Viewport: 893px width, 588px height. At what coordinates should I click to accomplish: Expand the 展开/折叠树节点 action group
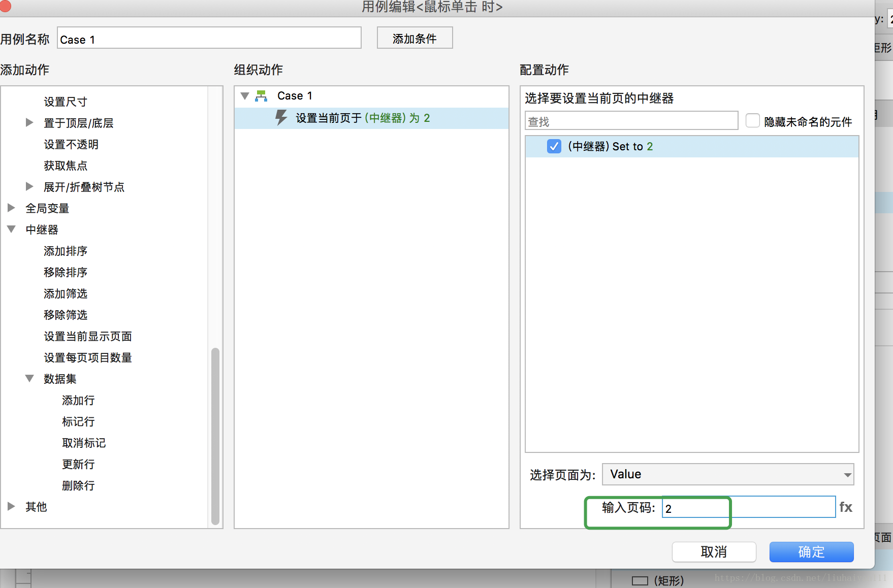point(29,186)
